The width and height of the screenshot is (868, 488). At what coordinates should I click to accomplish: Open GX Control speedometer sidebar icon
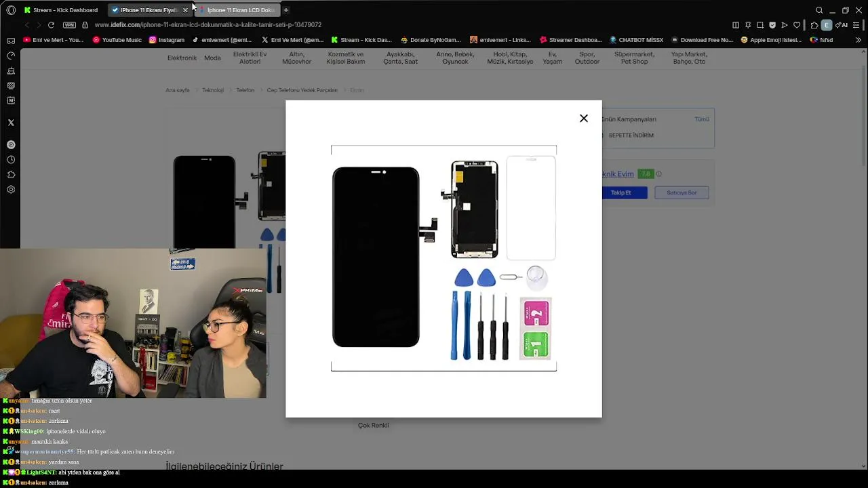pos(11,56)
